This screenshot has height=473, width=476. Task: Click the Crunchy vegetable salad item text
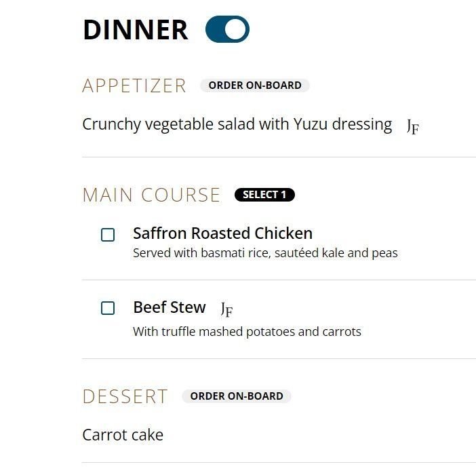click(237, 125)
